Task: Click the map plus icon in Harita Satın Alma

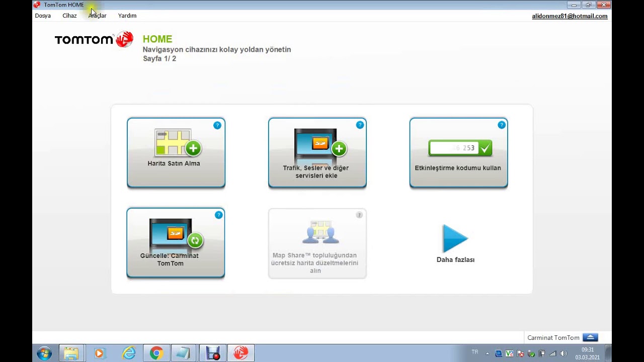Action: [x=178, y=142]
